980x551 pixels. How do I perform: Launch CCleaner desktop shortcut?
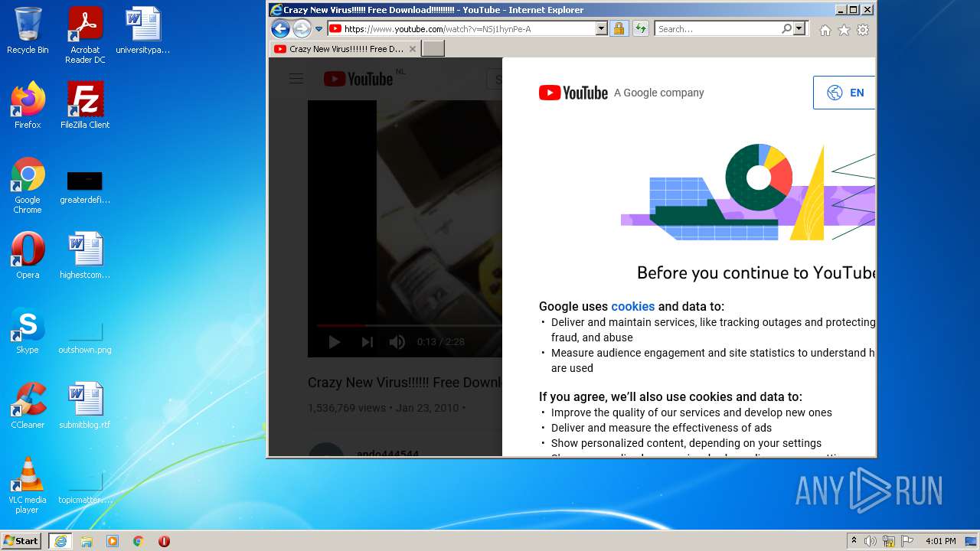[x=28, y=406]
